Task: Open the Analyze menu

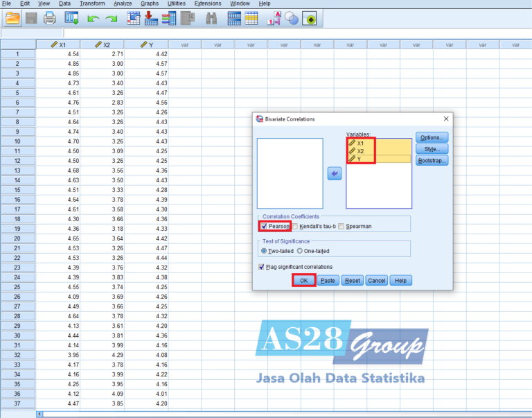Action: tap(122, 3)
